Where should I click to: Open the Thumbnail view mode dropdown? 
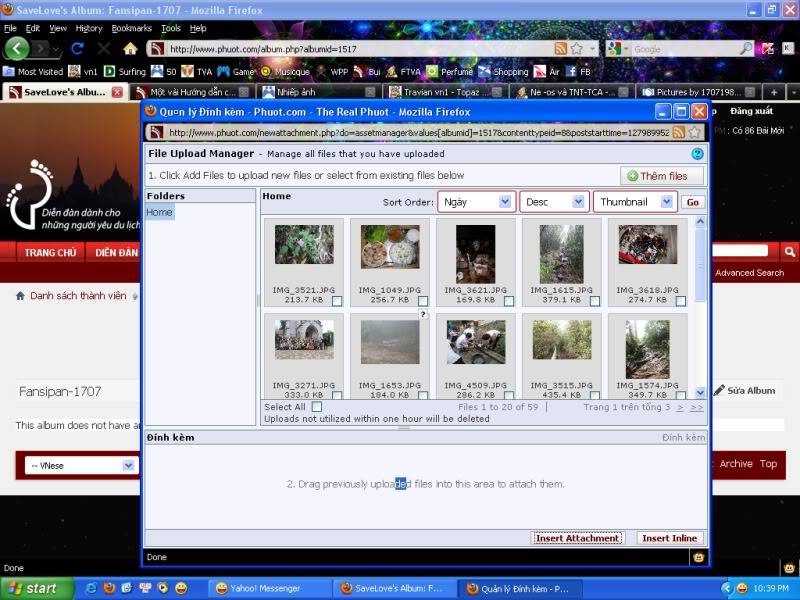point(635,202)
